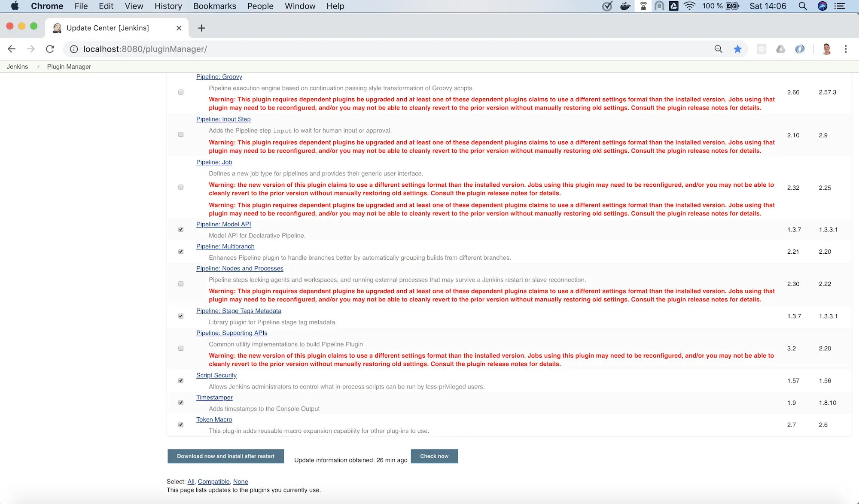This screenshot has height=504, width=859.
Task: Uncheck the Script Security checkbox
Action: [x=181, y=381]
